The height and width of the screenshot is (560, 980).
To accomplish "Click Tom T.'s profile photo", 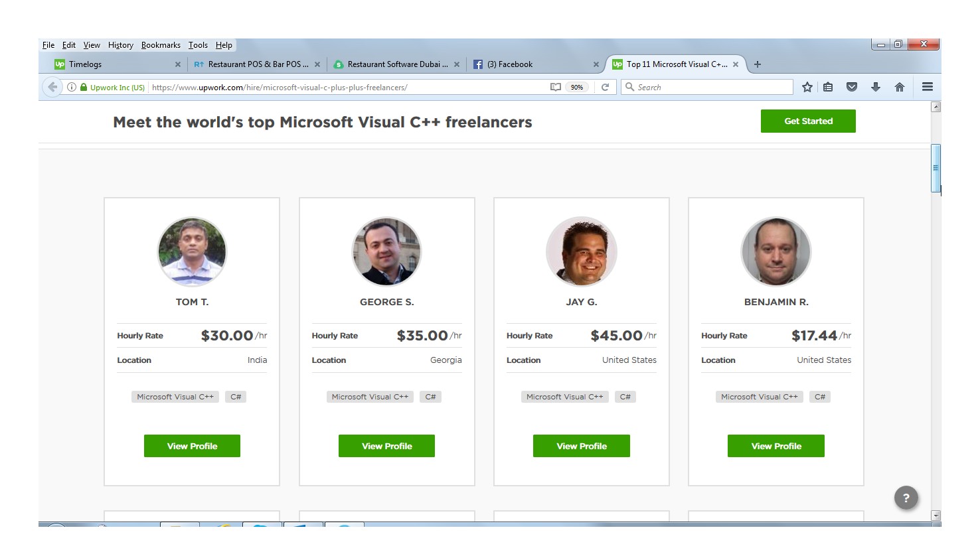I will point(192,252).
